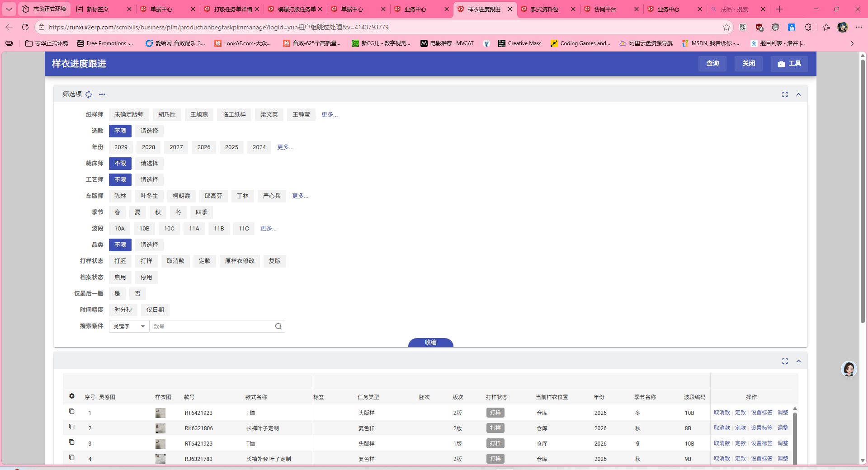The width and height of the screenshot is (868, 470).
Task: Click the 收缩 button to fold filters
Action: point(431,343)
